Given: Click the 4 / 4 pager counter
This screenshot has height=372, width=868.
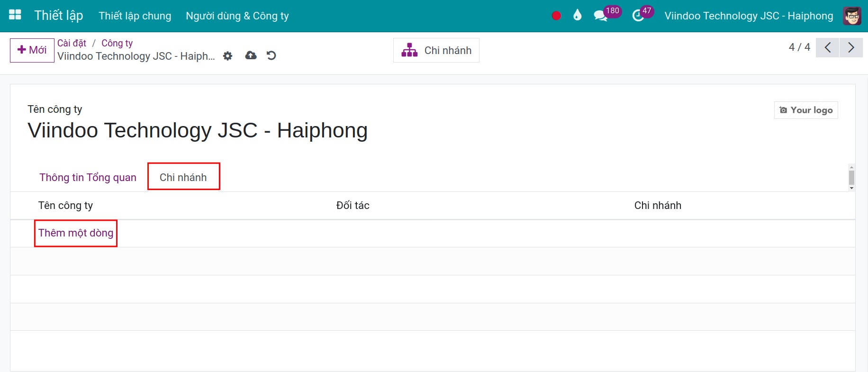Looking at the screenshot, I should point(799,47).
